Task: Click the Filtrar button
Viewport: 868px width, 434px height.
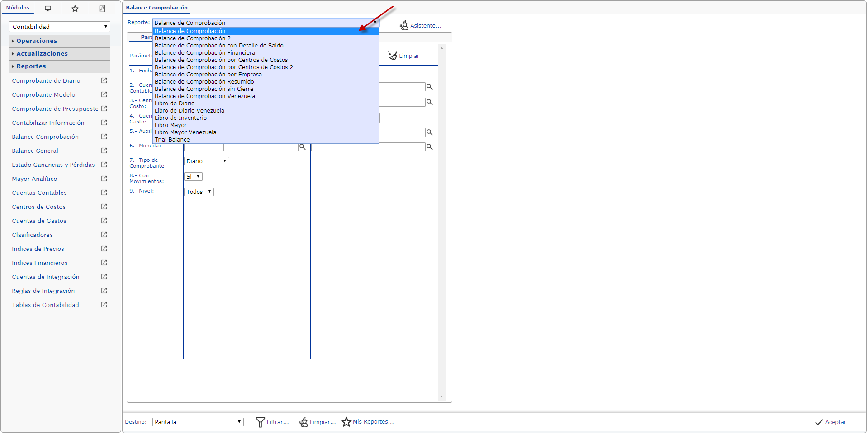Action: (x=272, y=422)
